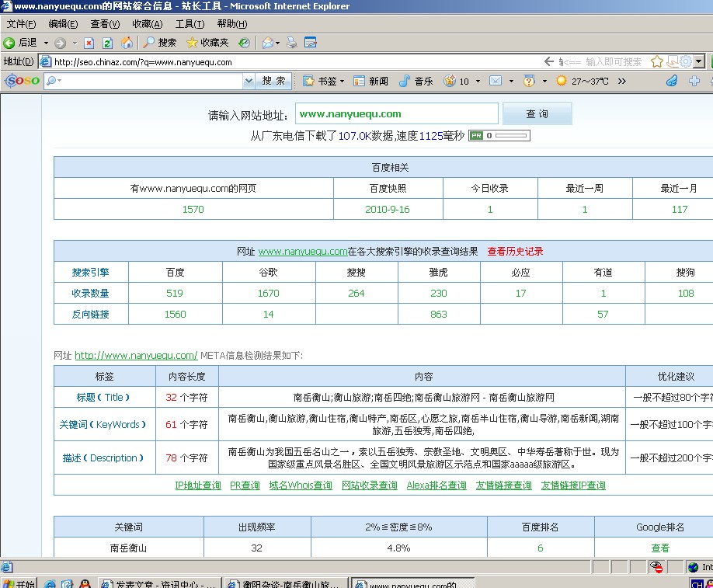Click the PR 0 rank indicator

(499, 135)
